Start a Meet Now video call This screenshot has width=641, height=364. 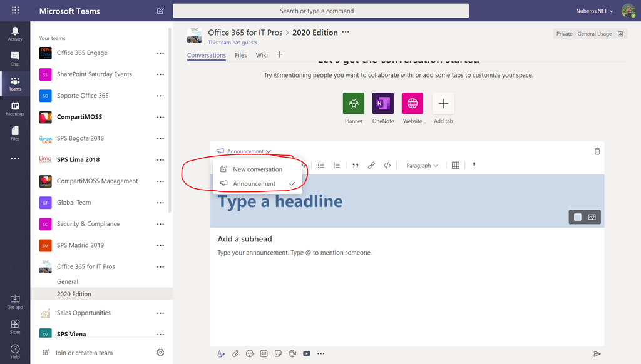click(292, 353)
